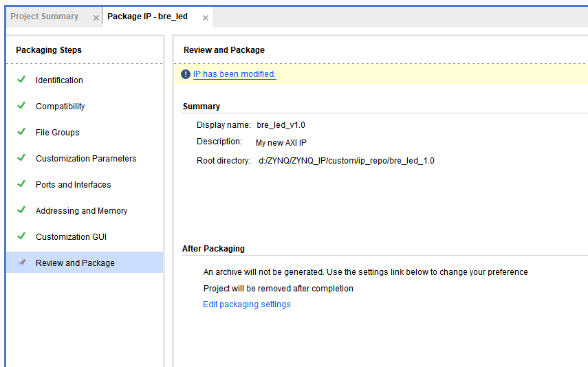Viewport: 588px width, 367px height.
Task: Close the Project Summary tab
Action: [96, 18]
